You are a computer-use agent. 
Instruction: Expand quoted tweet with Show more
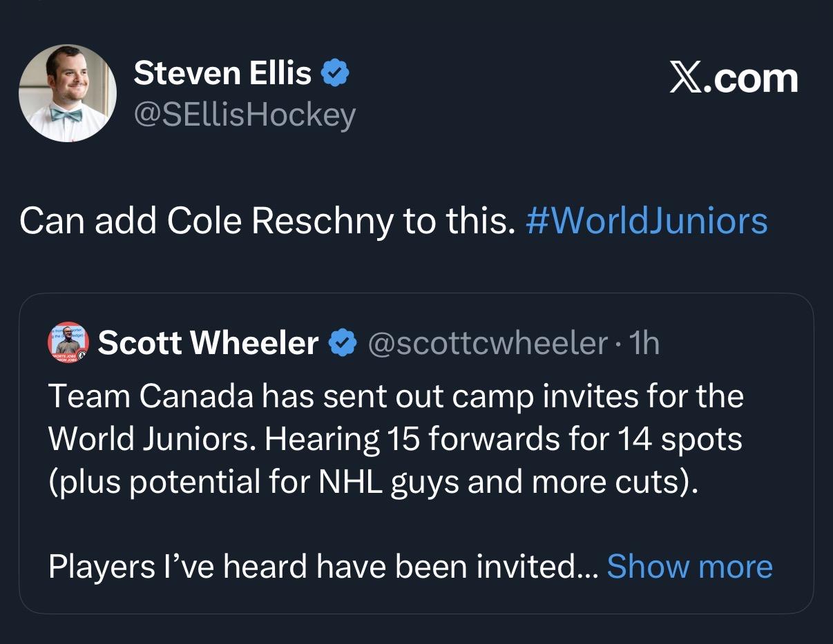[x=689, y=567]
